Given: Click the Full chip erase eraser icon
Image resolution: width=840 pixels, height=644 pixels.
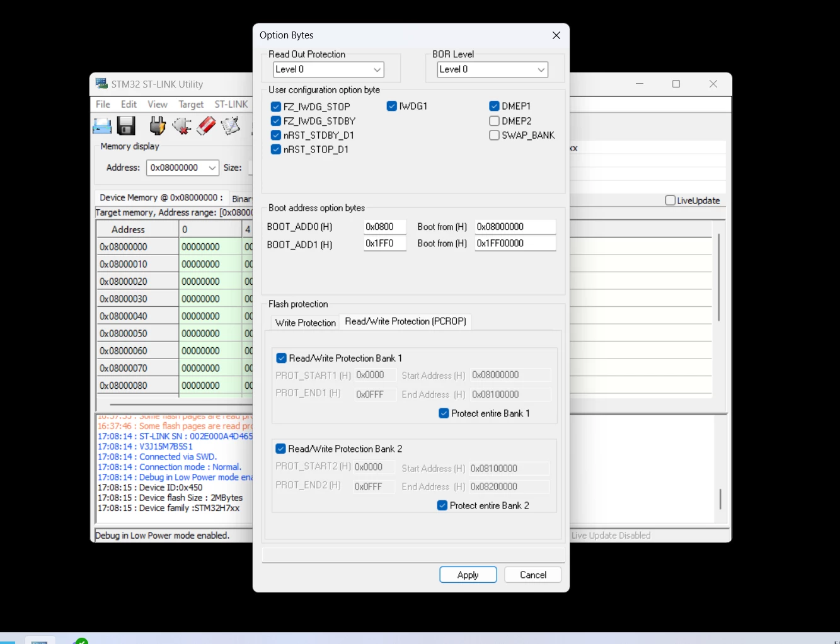Looking at the screenshot, I should (206, 126).
